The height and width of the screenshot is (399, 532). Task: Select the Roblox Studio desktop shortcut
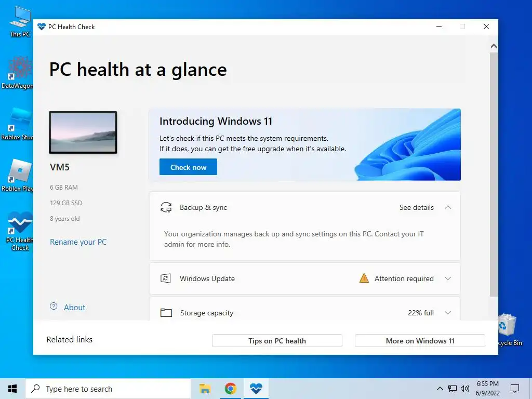[18, 124]
